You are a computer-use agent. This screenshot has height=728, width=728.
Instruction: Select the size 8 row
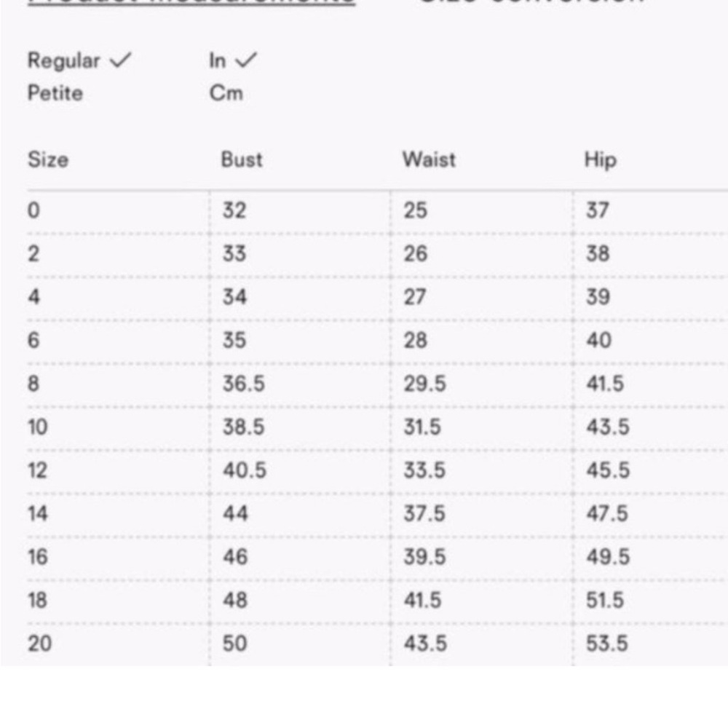point(377,384)
